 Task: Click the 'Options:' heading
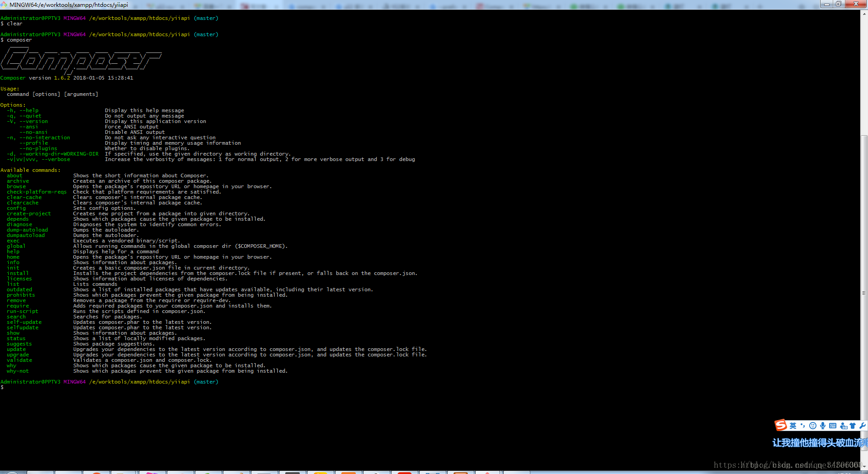click(13, 105)
